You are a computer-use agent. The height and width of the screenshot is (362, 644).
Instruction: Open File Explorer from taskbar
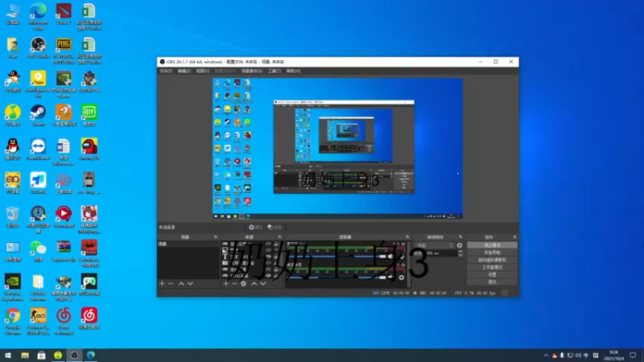[25, 356]
